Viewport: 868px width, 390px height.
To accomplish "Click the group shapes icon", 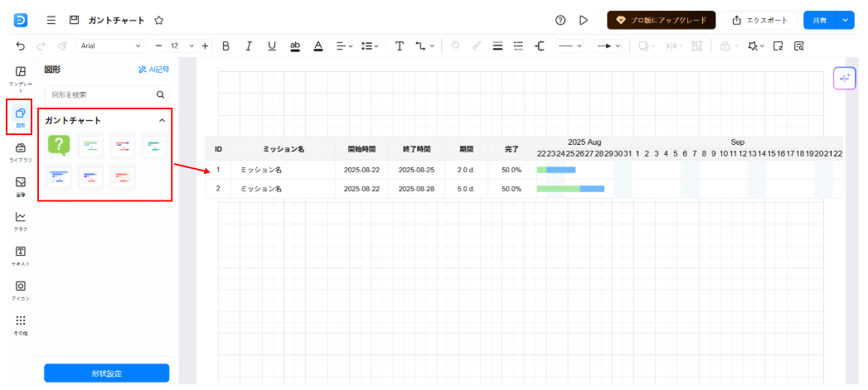I will (696, 46).
